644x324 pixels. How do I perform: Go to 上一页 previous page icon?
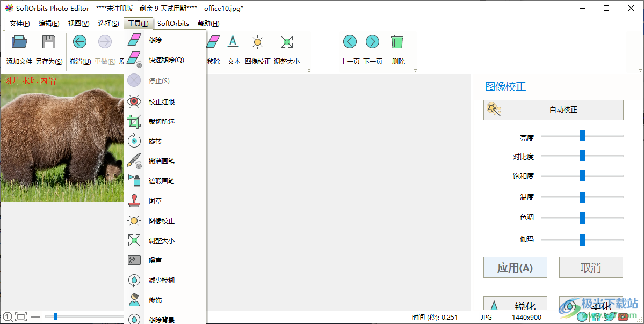tap(350, 41)
